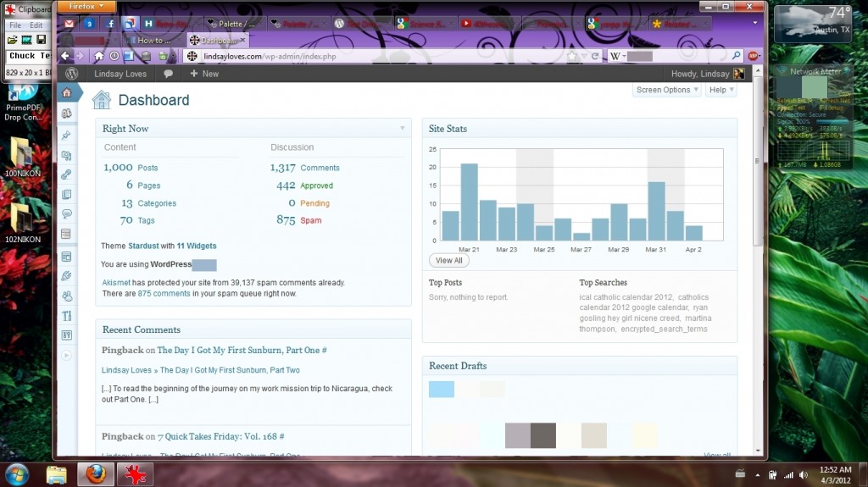Open the Links chain sidebar icon

click(67, 174)
